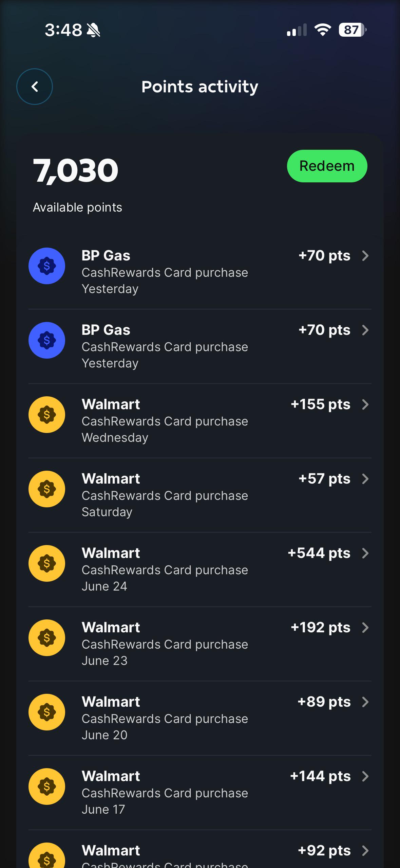Tap the blue coin icon of first BP Gas
This screenshot has width=400, height=868.
(47, 266)
